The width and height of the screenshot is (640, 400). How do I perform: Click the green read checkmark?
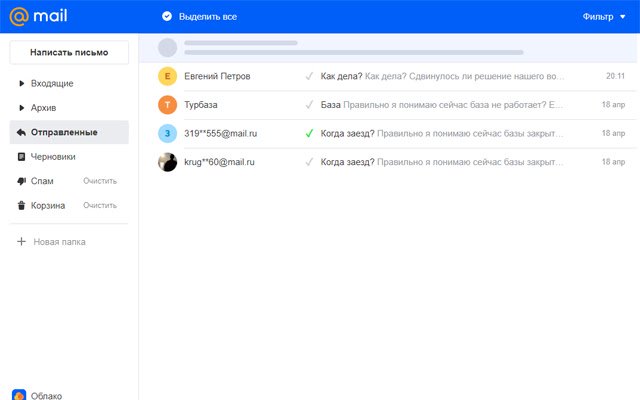click(309, 133)
